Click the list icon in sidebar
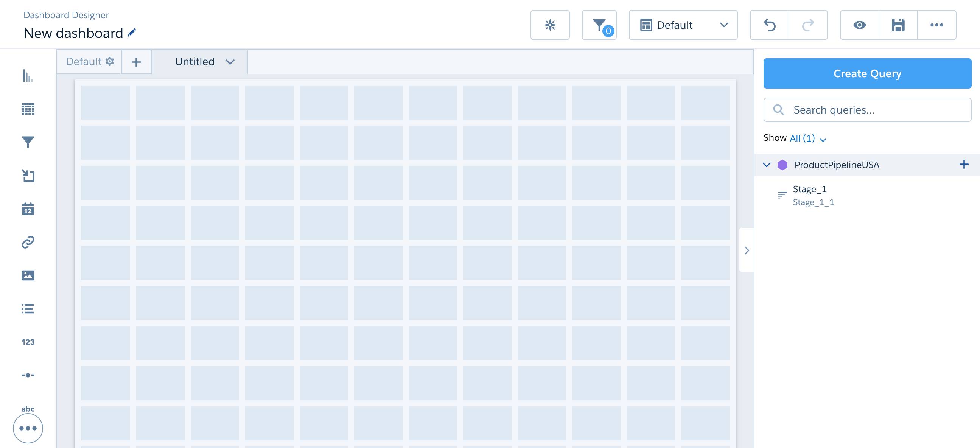 point(28,308)
